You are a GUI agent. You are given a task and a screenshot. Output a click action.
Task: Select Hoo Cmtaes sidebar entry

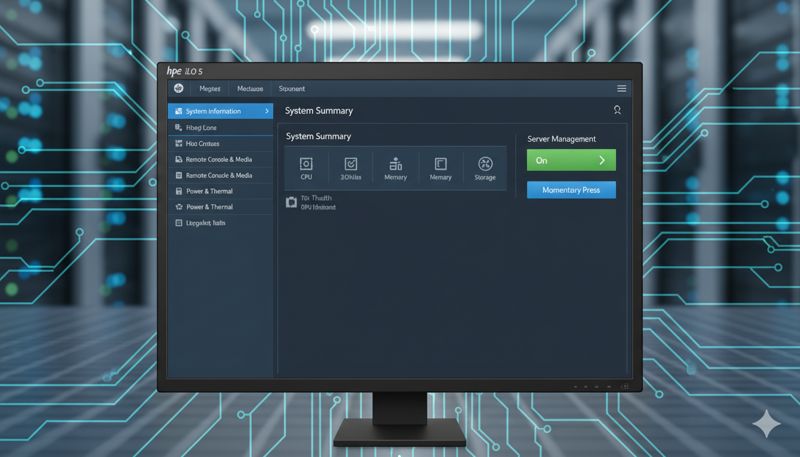pyautogui.click(x=202, y=144)
